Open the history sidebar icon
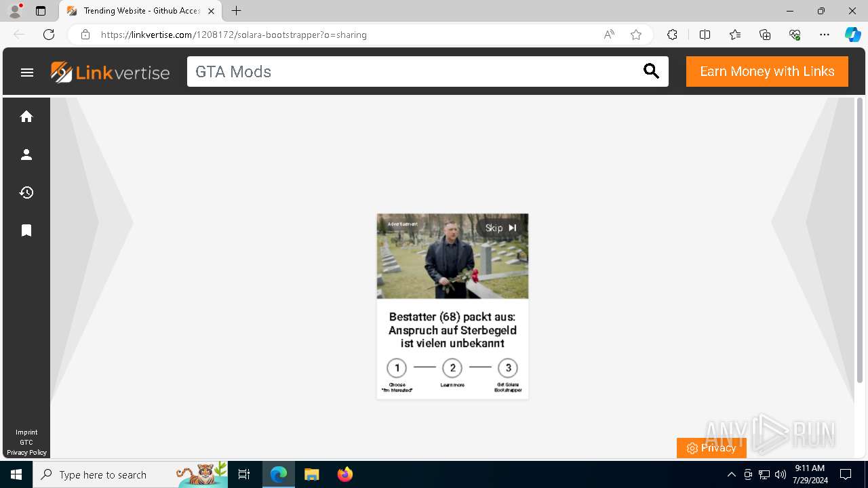 pos(26,192)
